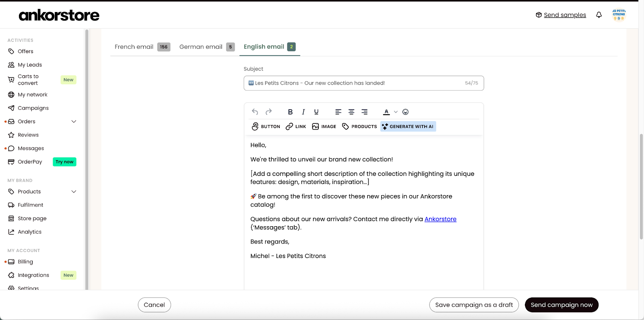The image size is (644, 320).
Task: Save campaign as a draft
Action: pyautogui.click(x=474, y=305)
